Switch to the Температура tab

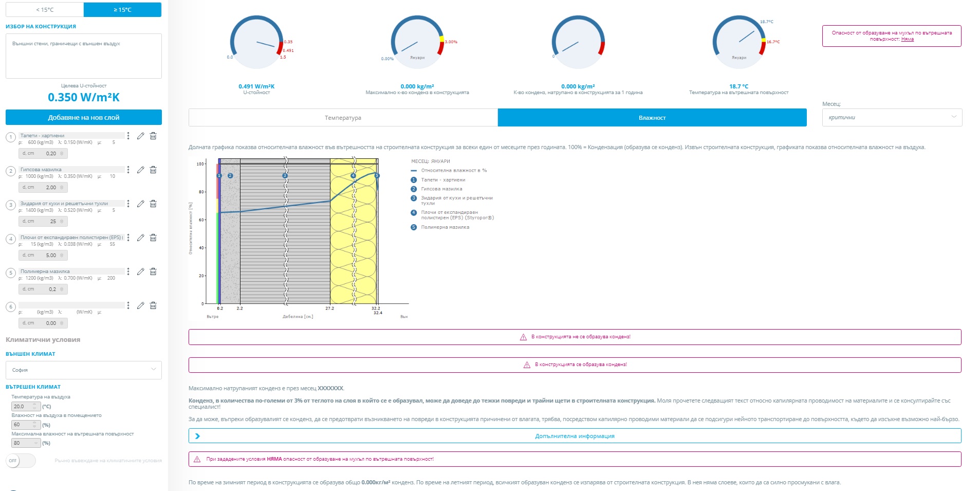(x=343, y=118)
